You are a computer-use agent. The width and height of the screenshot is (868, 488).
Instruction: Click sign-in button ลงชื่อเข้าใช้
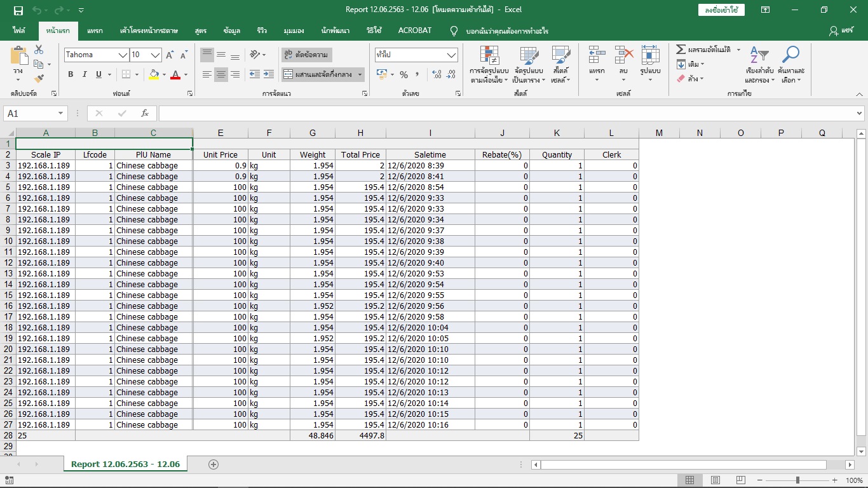721,10
